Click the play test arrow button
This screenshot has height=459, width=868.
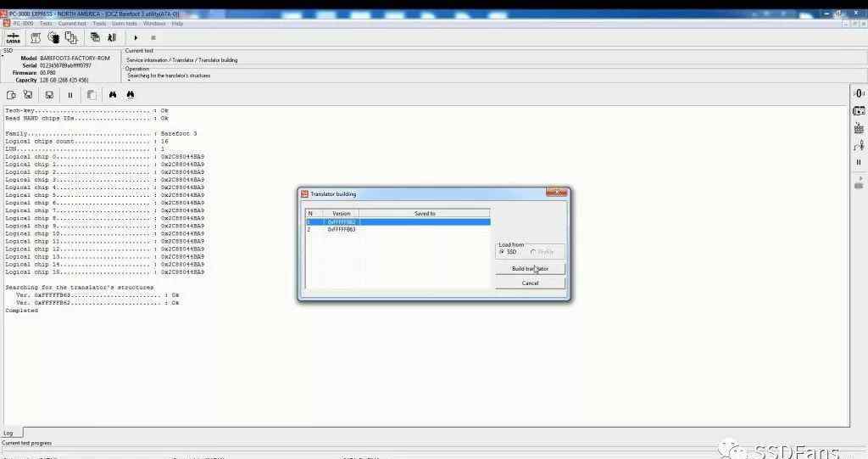pos(136,37)
